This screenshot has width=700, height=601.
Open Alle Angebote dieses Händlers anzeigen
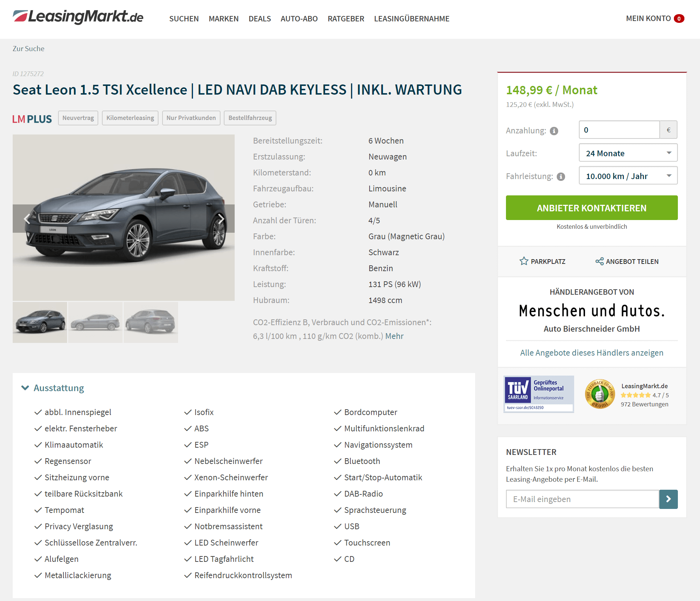coord(592,353)
